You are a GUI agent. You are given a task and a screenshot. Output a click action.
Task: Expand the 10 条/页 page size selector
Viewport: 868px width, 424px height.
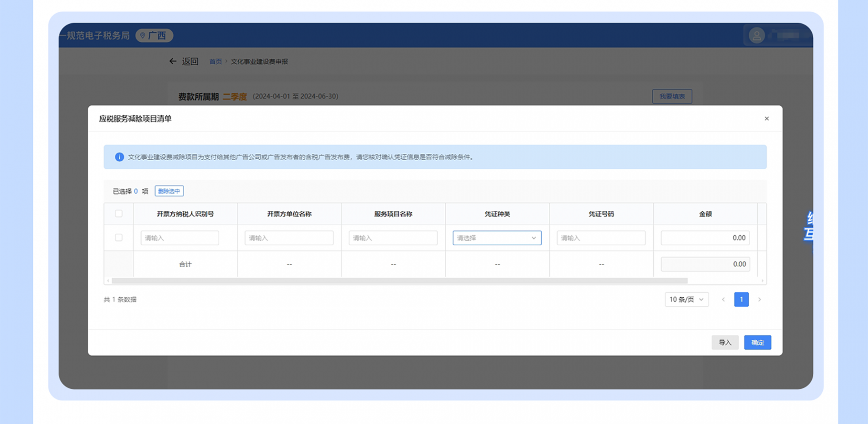pyautogui.click(x=686, y=300)
